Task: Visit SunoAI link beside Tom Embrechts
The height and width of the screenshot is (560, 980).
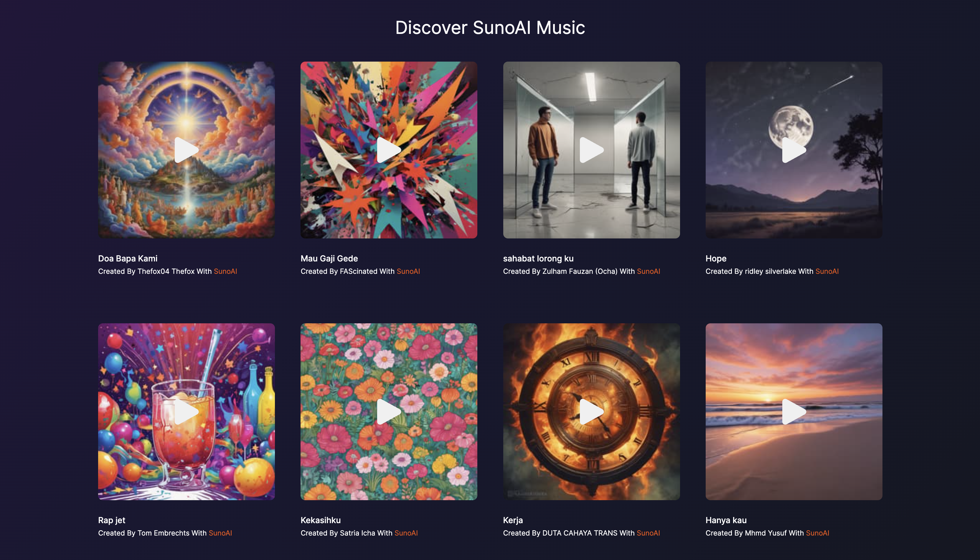Action: click(x=220, y=533)
